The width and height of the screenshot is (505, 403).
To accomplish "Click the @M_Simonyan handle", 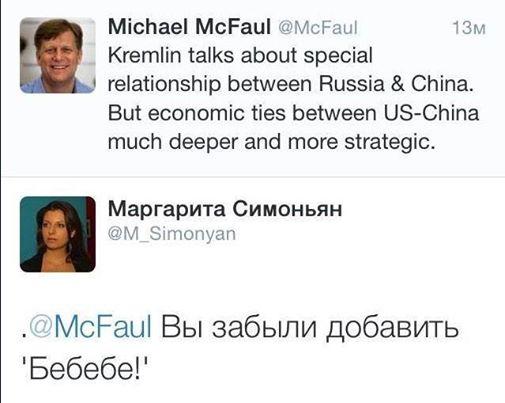I will [172, 234].
